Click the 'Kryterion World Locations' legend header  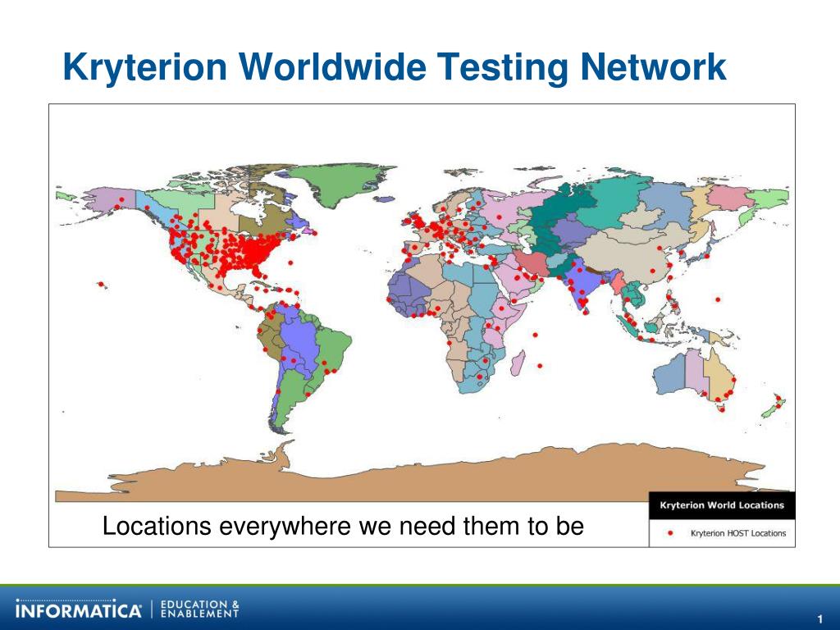tap(722, 505)
